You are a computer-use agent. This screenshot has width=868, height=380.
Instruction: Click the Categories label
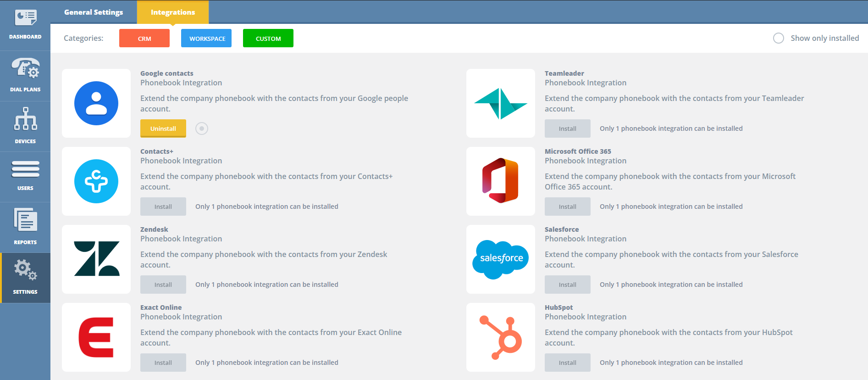click(x=83, y=38)
